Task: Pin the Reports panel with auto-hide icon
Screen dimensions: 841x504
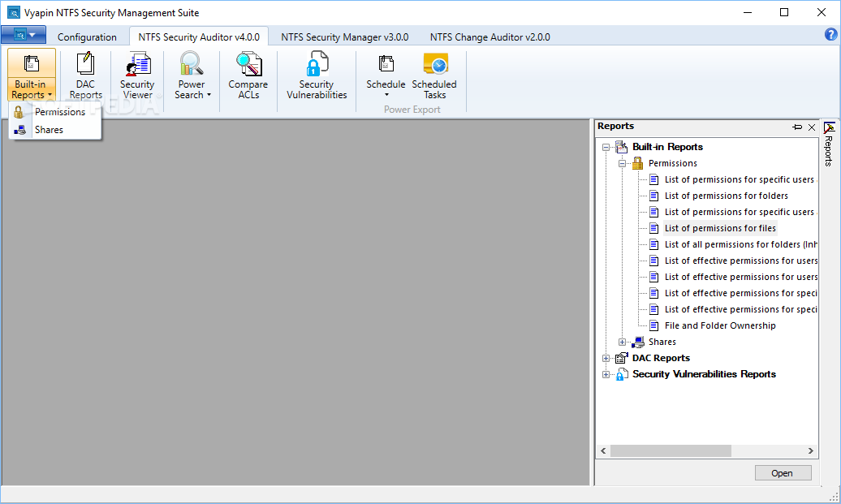Action: (x=797, y=127)
